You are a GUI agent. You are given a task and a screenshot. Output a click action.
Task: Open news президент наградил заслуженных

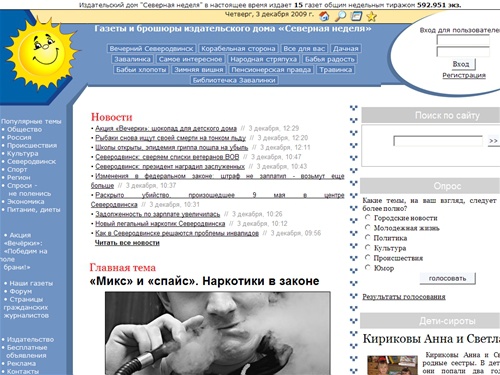tap(170, 166)
